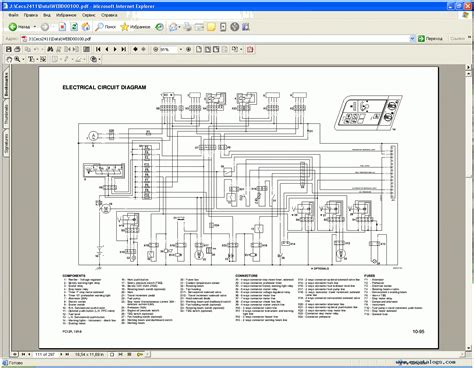Screen dimensions: 474x368
Task: Jump to Last Page in the Acrobat toolbar
Action: [x=124, y=49]
